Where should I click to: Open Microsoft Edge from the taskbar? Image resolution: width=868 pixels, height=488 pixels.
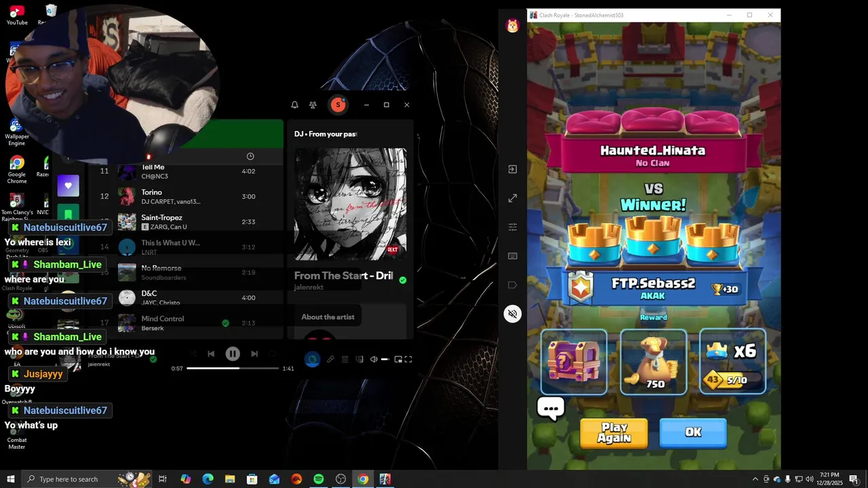tap(208, 479)
